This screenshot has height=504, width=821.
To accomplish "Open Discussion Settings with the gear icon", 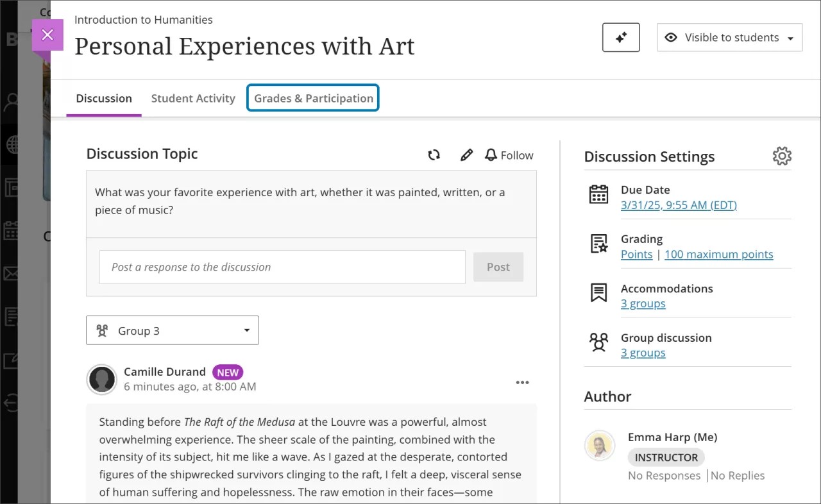I will pos(782,156).
